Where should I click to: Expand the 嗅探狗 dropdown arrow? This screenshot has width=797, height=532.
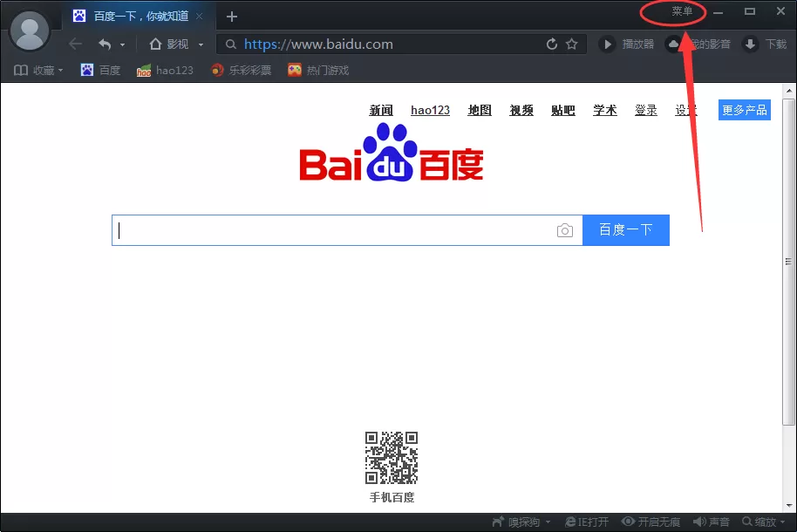(x=548, y=522)
